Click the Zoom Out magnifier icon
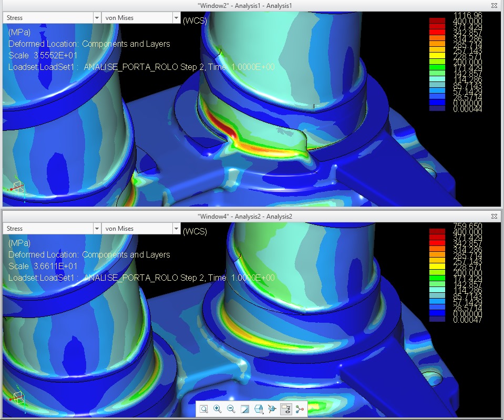504x420 pixels. click(231, 409)
